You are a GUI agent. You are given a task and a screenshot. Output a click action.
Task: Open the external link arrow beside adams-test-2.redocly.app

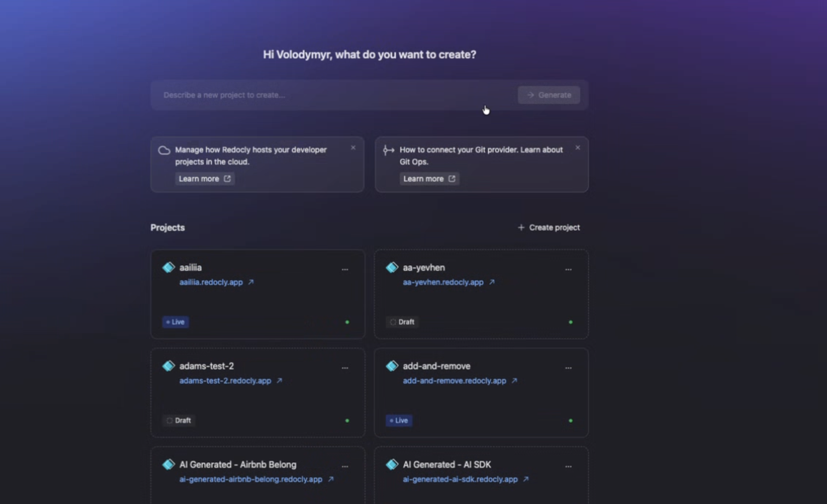pyautogui.click(x=279, y=381)
